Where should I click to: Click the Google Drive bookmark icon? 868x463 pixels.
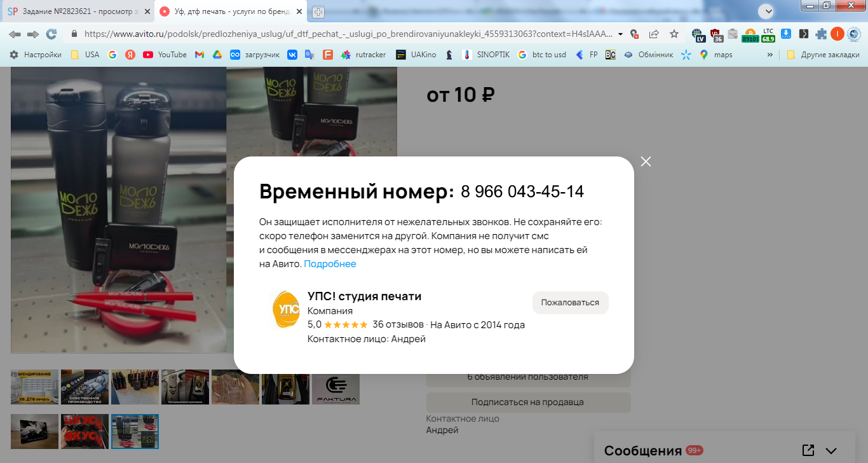tap(217, 55)
